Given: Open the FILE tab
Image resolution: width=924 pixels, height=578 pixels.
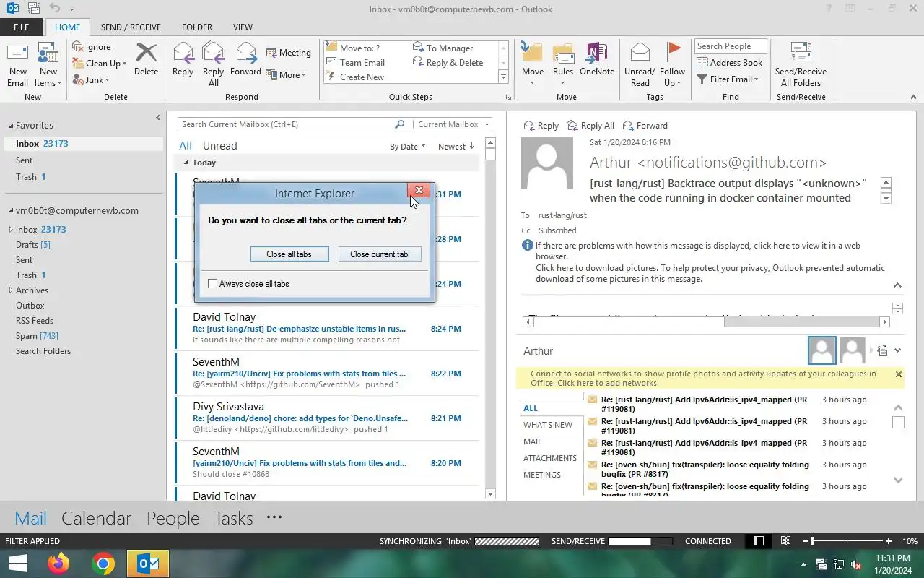Looking at the screenshot, I should [x=22, y=27].
